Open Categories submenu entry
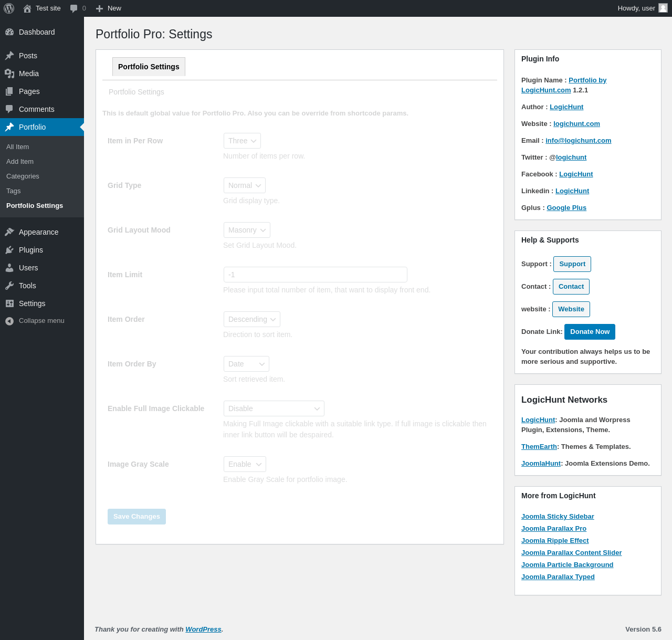This screenshot has width=672, height=640. [23, 176]
